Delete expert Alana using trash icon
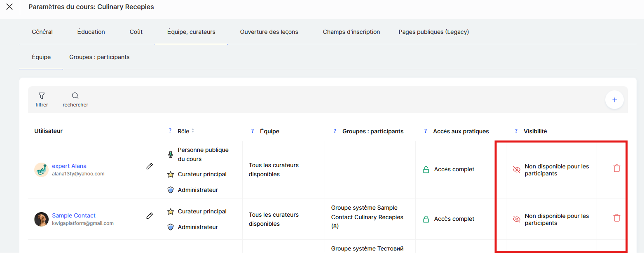 pos(616,168)
